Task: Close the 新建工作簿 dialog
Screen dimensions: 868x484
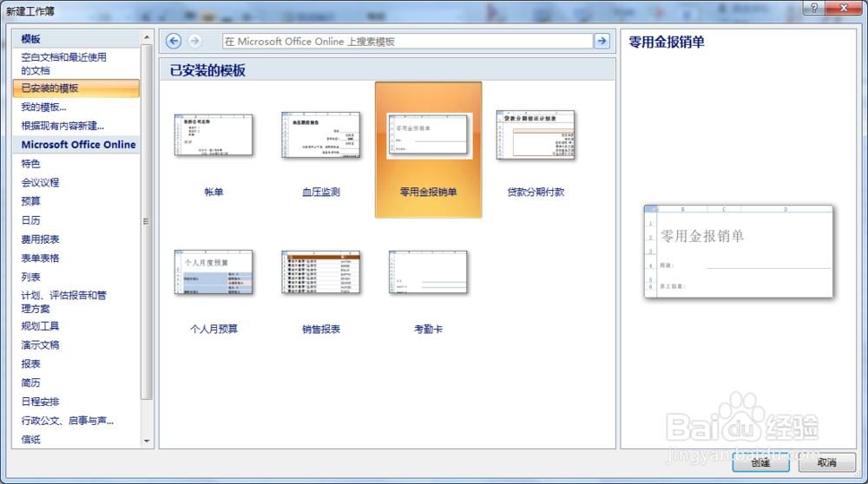Action: [x=844, y=9]
